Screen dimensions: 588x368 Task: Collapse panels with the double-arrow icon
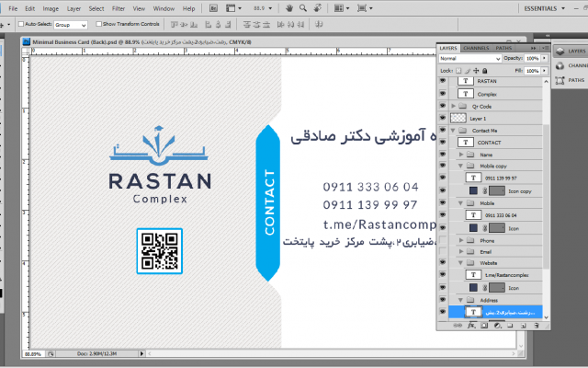pyautogui.click(x=533, y=48)
